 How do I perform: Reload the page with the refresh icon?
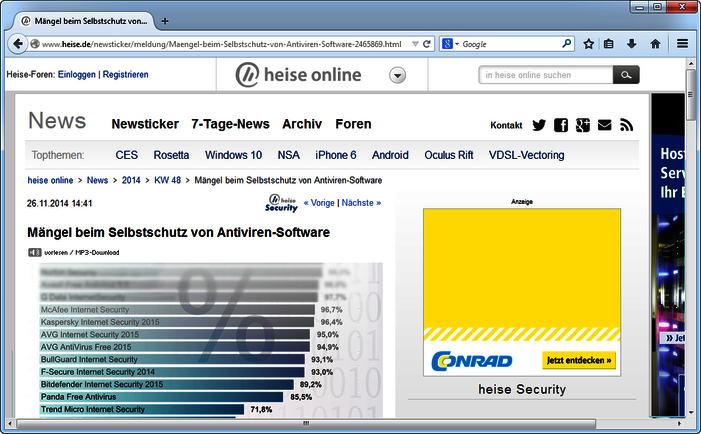(427, 44)
